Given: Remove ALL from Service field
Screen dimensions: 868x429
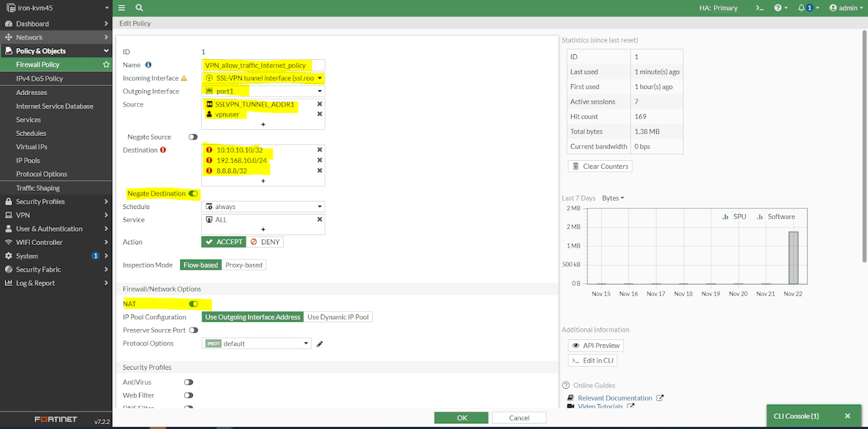Looking at the screenshot, I should point(319,219).
